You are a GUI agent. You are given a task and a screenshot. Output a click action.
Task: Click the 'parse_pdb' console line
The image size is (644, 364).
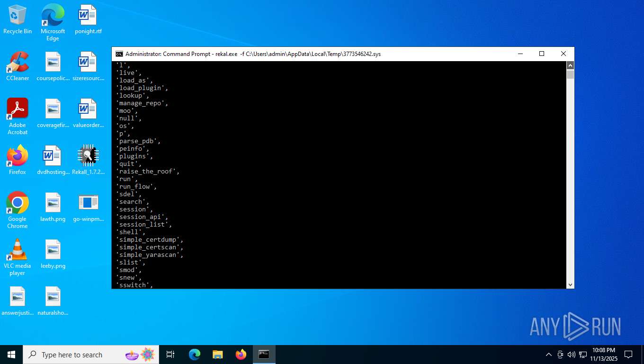(x=138, y=141)
